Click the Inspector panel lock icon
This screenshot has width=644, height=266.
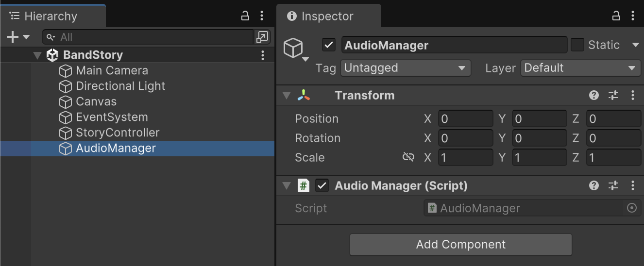(x=616, y=16)
